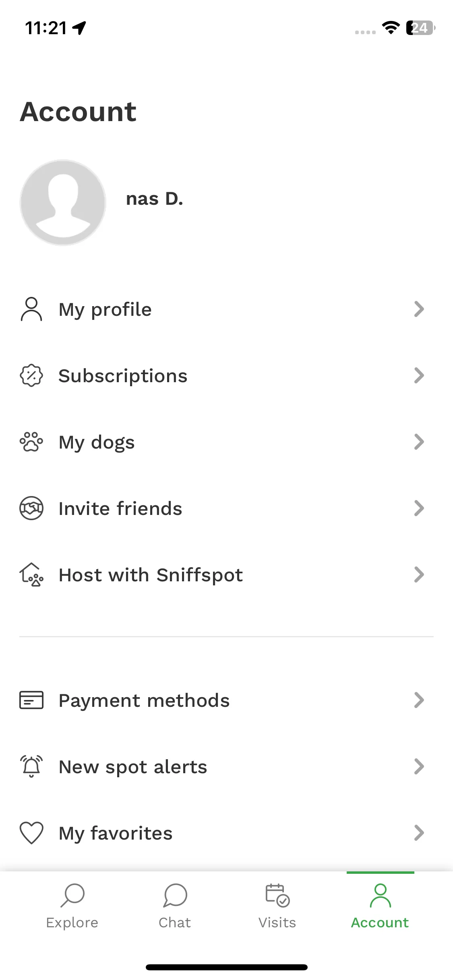Switch to the Explore tab
This screenshot has height=980, width=453.
pos(72,906)
